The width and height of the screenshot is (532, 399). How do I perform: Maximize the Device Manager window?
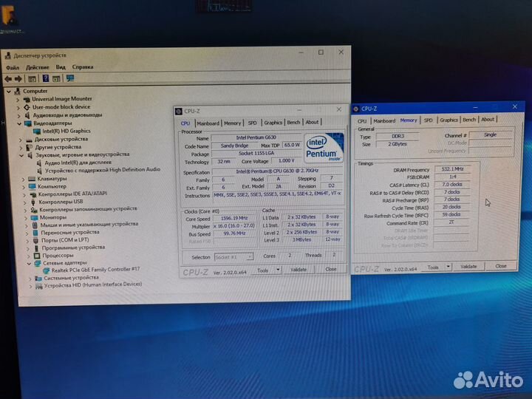321,52
